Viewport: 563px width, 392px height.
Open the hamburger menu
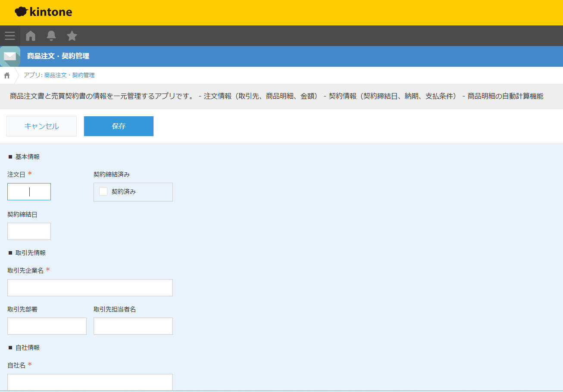point(10,36)
